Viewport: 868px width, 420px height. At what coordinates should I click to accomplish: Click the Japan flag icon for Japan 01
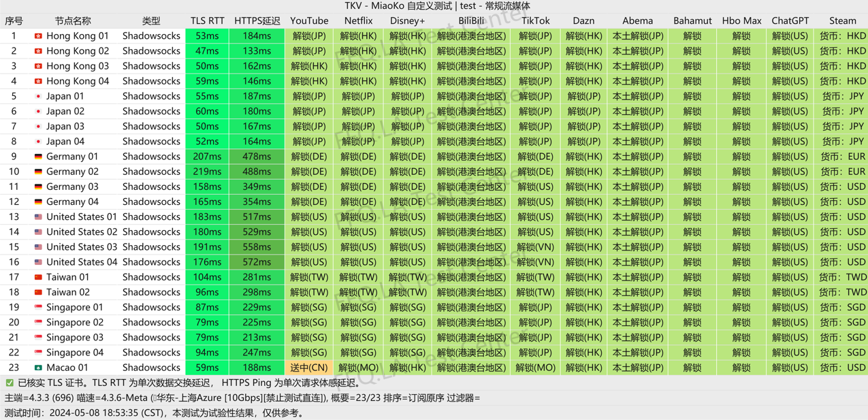pyautogui.click(x=38, y=97)
